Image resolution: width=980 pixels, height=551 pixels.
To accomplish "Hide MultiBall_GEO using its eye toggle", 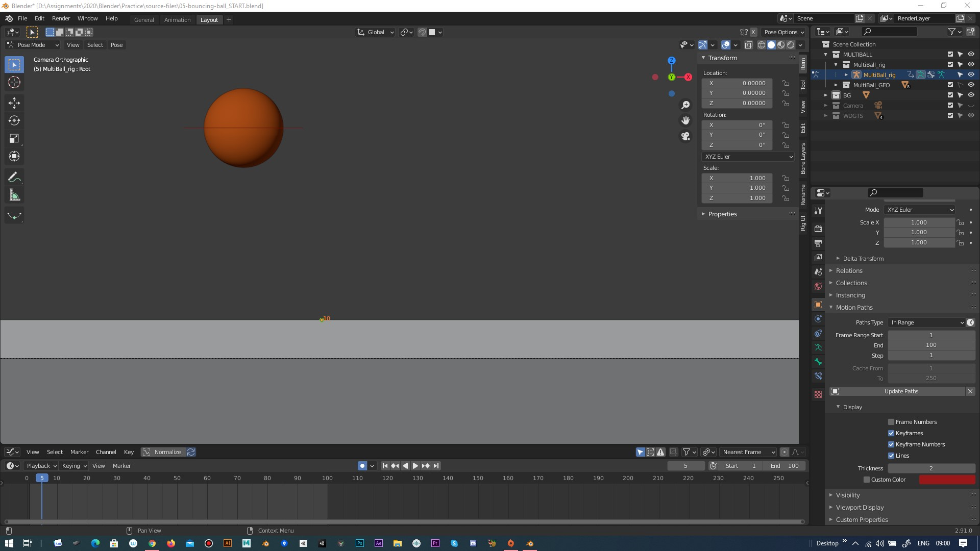I will [x=971, y=85].
